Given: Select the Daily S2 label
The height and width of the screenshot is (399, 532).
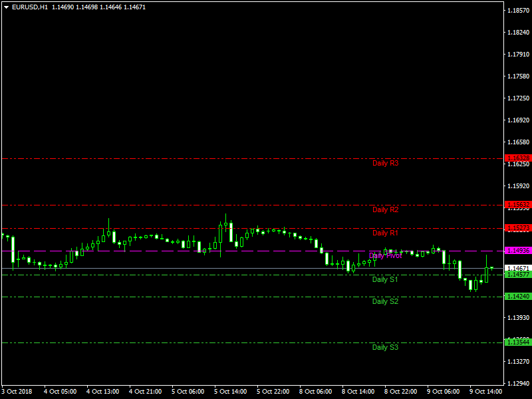Looking at the screenshot, I should click(x=385, y=301).
